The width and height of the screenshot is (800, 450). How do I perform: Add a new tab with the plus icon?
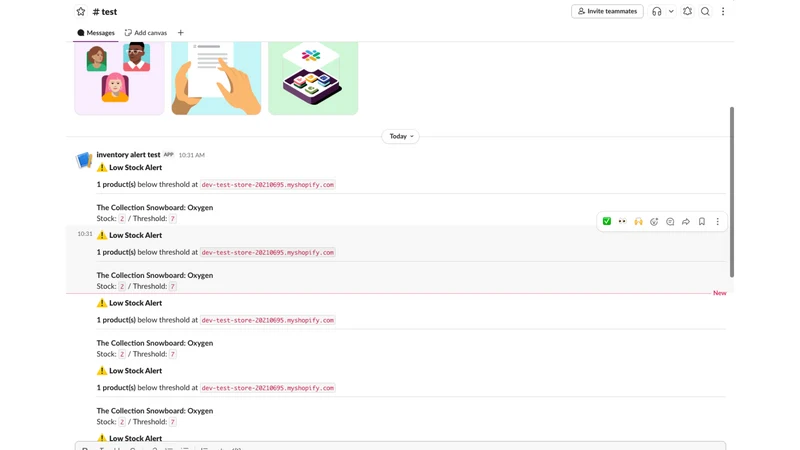pyautogui.click(x=181, y=33)
